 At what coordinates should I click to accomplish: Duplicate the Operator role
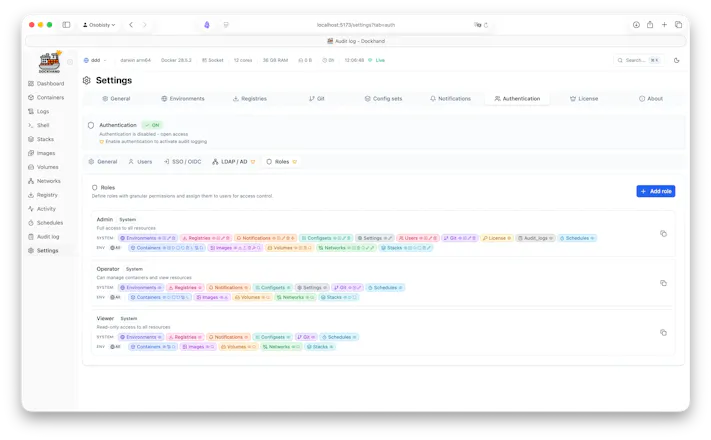click(663, 283)
